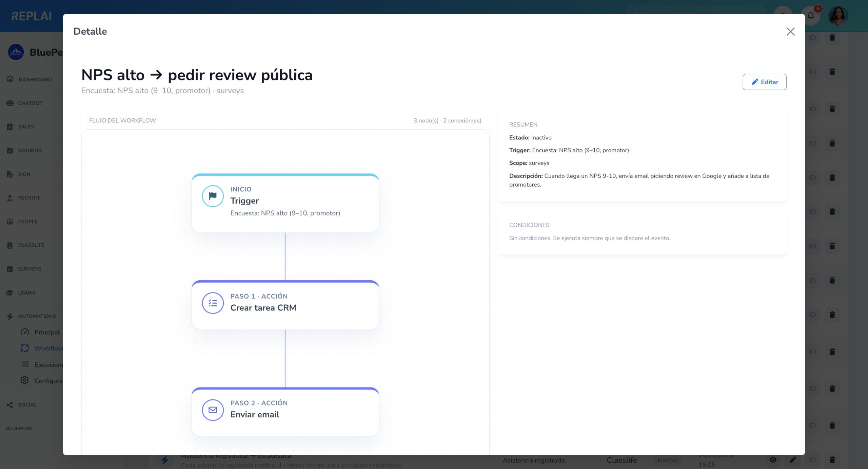The height and width of the screenshot is (469, 868).
Task: Click the 'Sin condiciones' message text
Action: pos(590,238)
